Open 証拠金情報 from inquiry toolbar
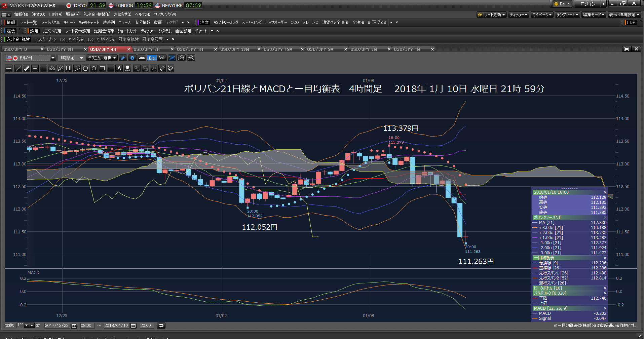 [x=104, y=31]
